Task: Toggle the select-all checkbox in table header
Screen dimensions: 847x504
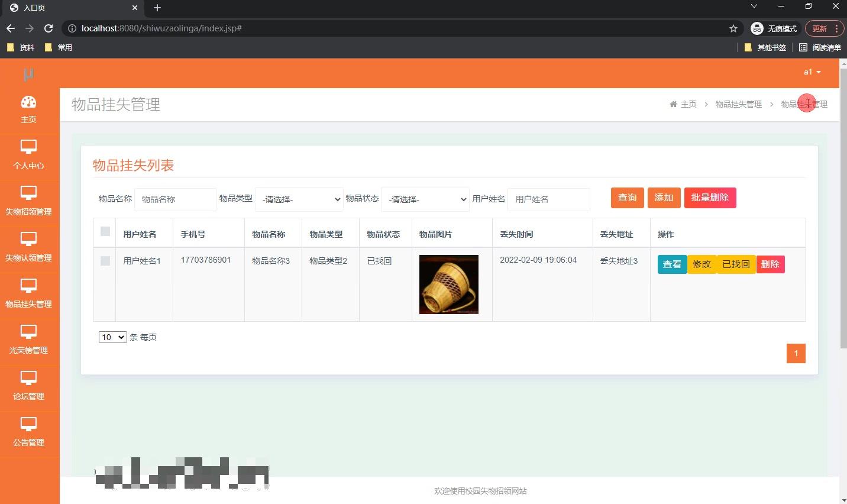Action: point(105,231)
